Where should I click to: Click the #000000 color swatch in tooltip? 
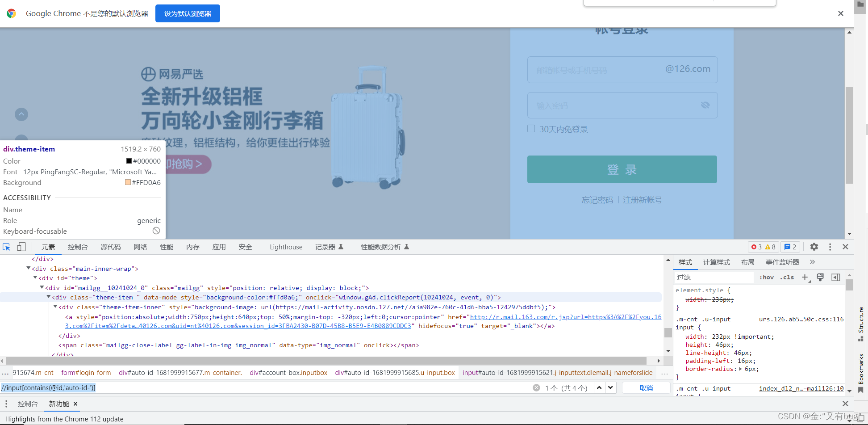(129, 161)
